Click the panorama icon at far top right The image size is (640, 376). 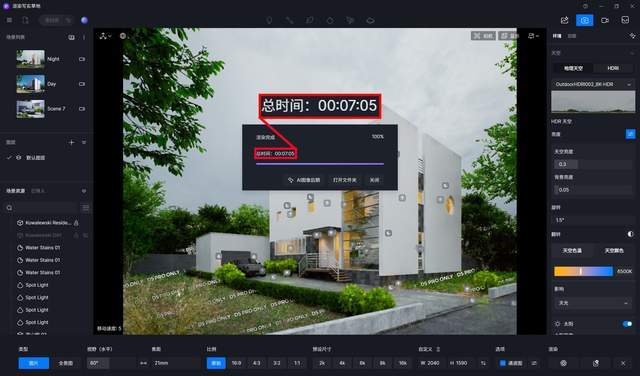625,20
